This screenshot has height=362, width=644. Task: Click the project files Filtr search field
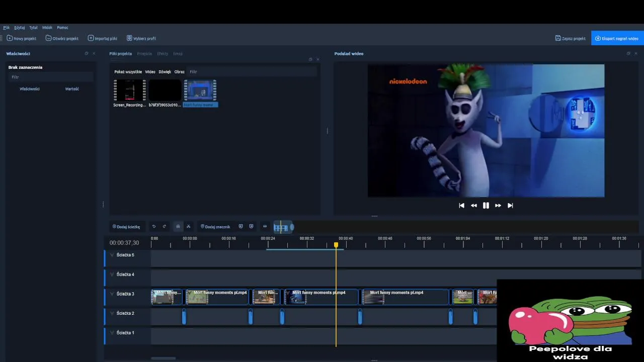point(252,72)
